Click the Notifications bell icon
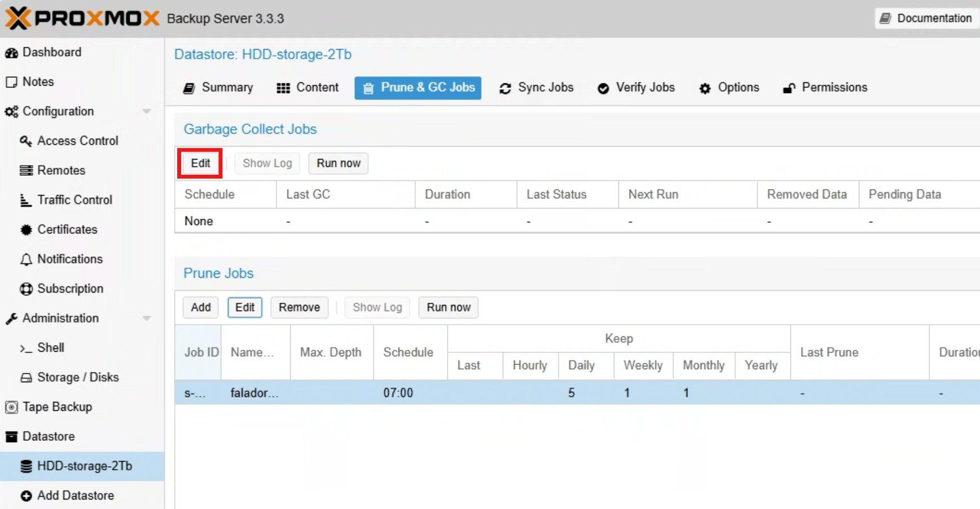 click(26, 259)
